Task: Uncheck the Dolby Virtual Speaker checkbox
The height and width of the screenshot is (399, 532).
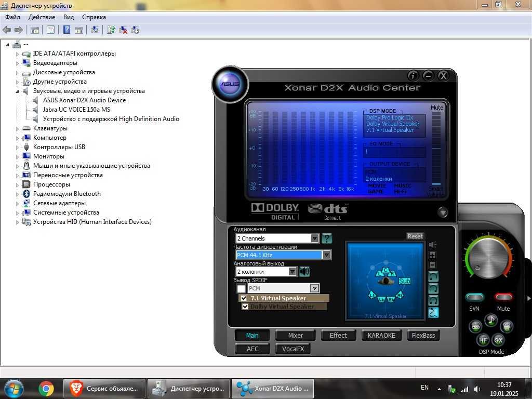Action: pos(245,307)
